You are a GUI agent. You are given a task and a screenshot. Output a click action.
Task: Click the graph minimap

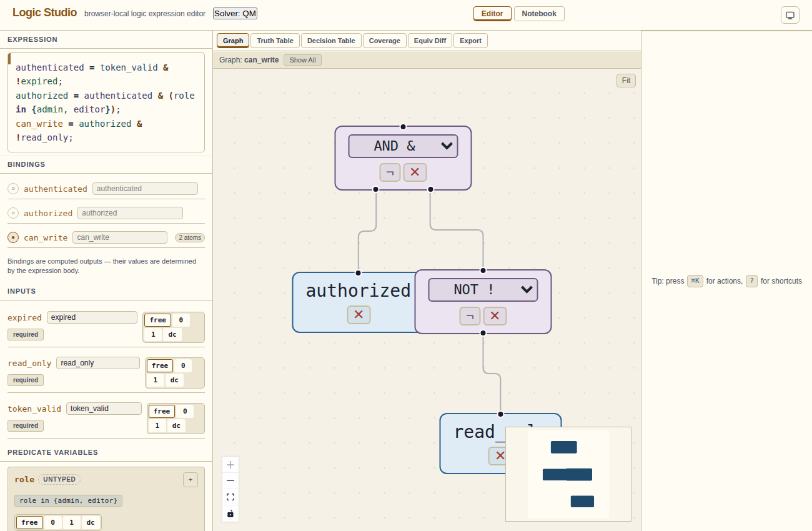(568, 474)
